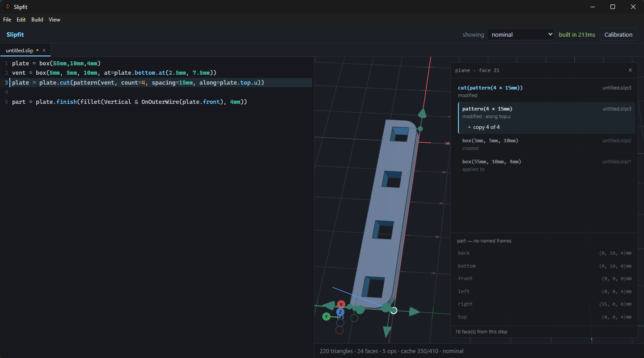Click the front frame row
Screen dimensions: 644x358
544,278
